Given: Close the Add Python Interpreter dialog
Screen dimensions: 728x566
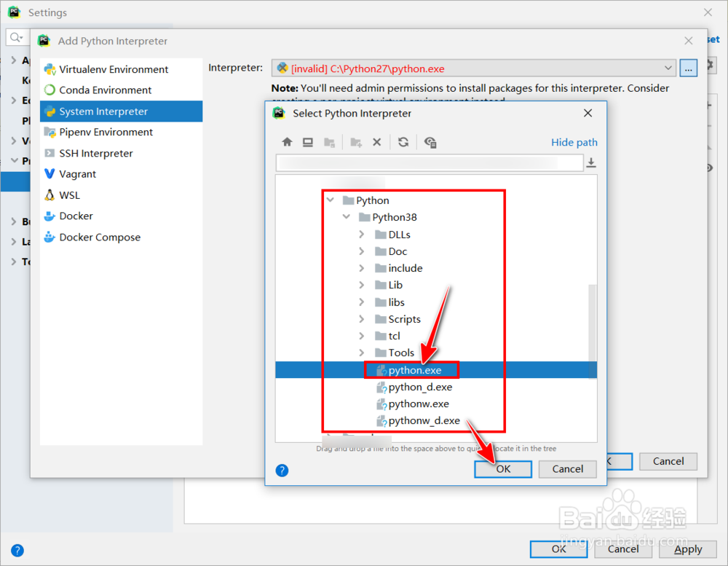Looking at the screenshot, I should [x=689, y=41].
